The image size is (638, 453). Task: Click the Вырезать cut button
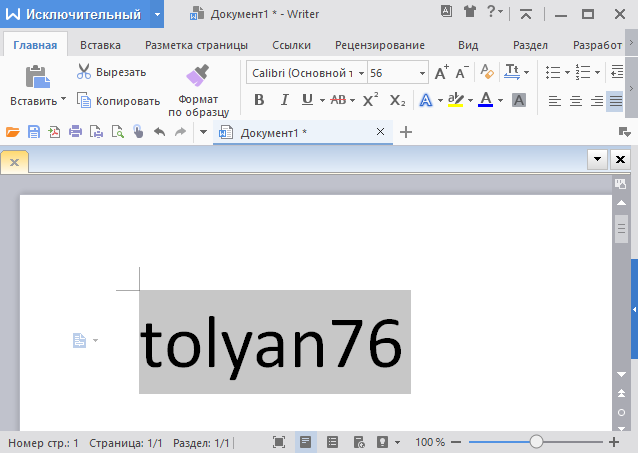point(111,72)
